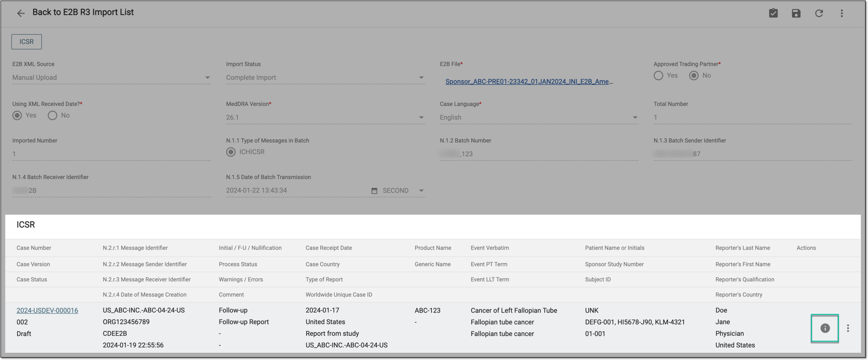Open the SECOND precision dropdown
868x360 pixels.
tap(421, 191)
